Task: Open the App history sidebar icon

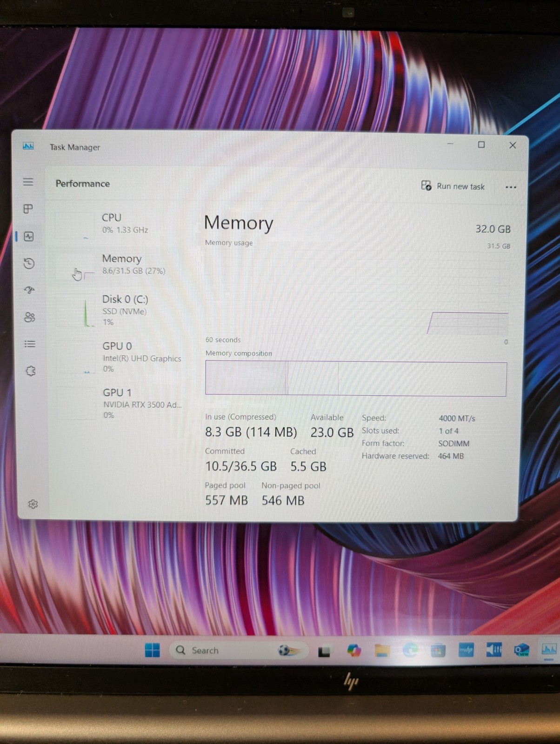Action: pyautogui.click(x=29, y=264)
